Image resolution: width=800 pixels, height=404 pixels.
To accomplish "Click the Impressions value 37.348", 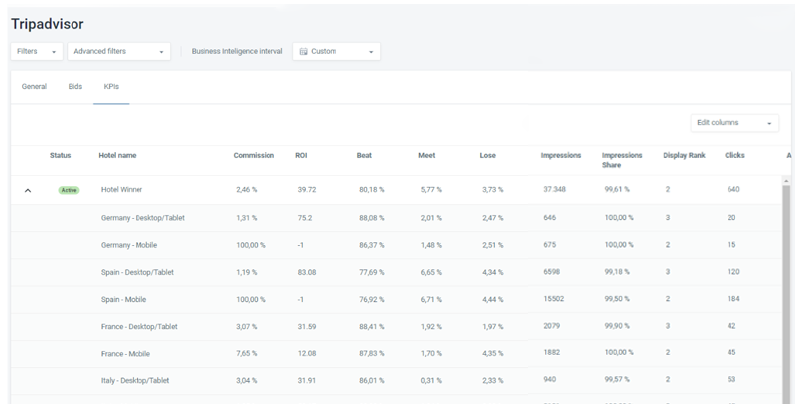I will click(554, 189).
